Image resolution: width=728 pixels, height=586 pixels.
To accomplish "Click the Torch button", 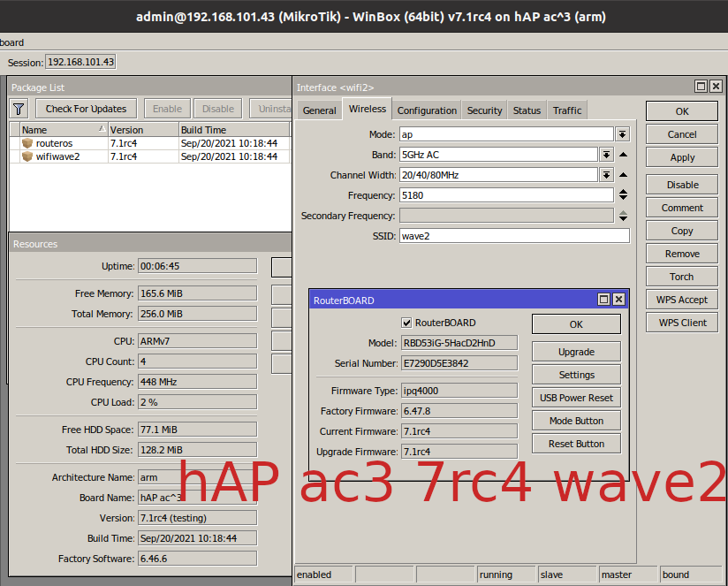I will point(681,277).
